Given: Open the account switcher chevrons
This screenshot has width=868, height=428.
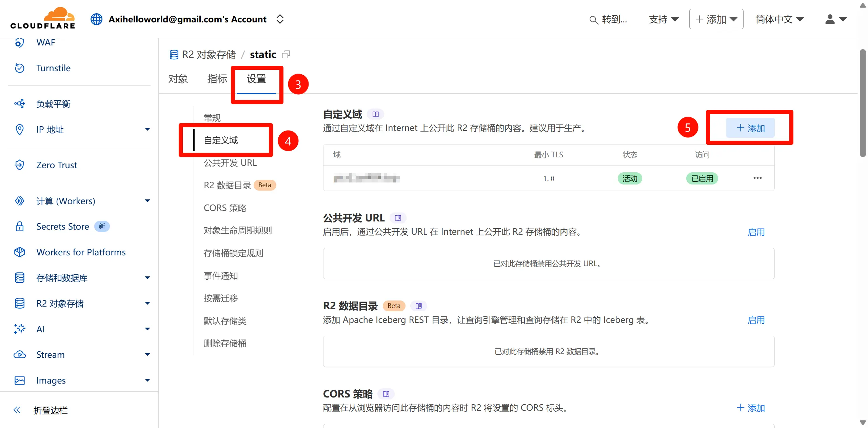Looking at the screenshot, I should pyautogui.click(x=280, y=19).
